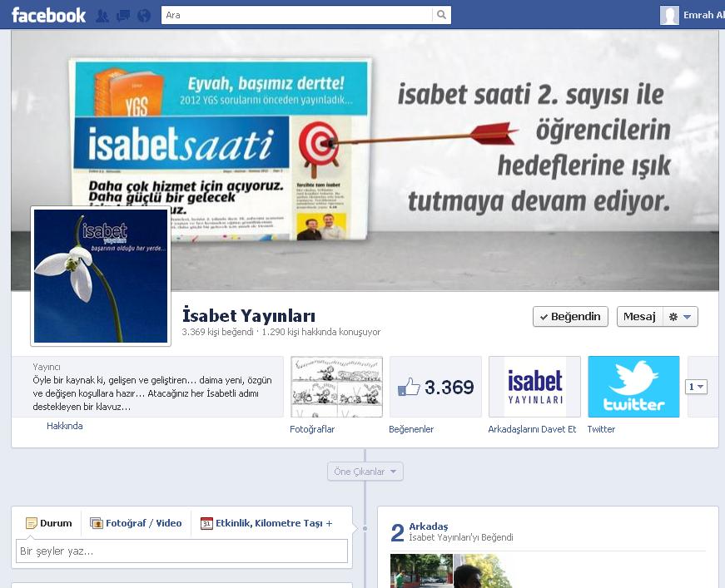The width and height of the screenshot is (725, 588).
Task: Click the search magnifier button
Action: point(441,15)
